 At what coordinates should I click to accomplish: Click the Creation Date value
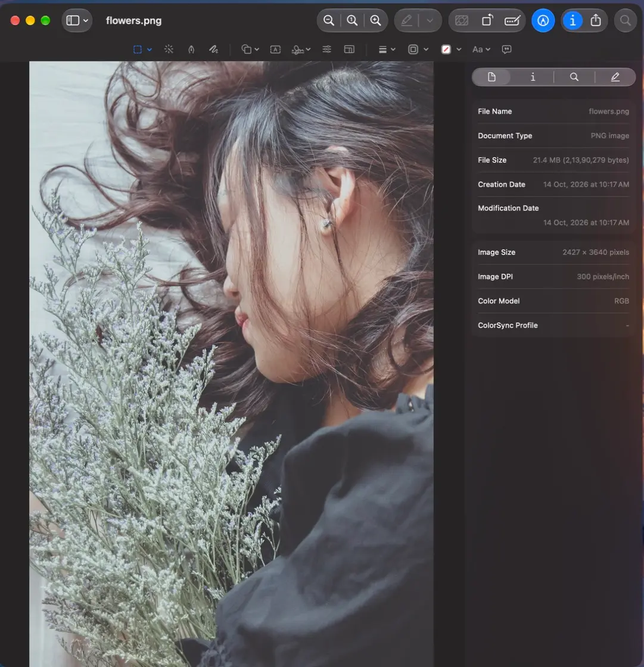586,185
